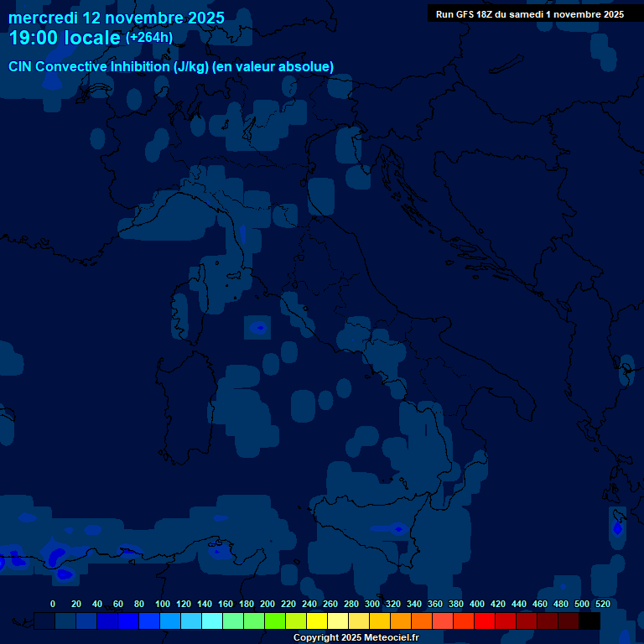Click the date text 'mercredi 12 novembre 2025'
This screenshot has height=644, width=644.
coord(117,18)
